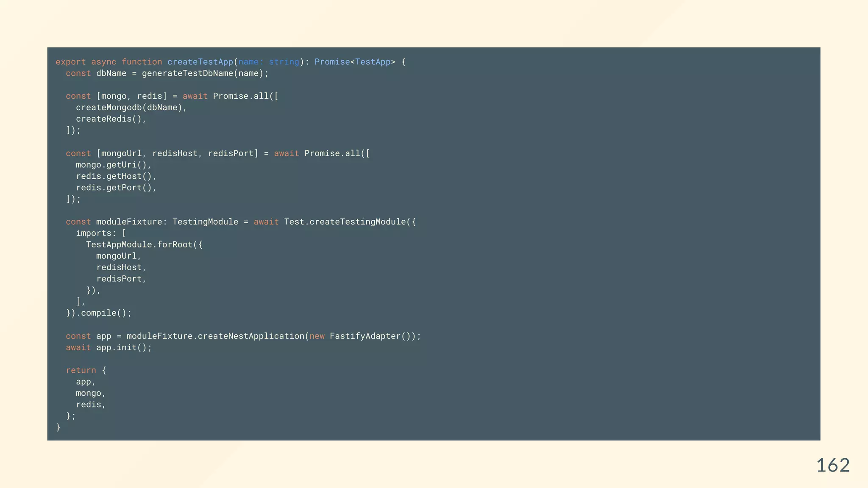Click the createMongodb(dbName) line

pos(131,108)
